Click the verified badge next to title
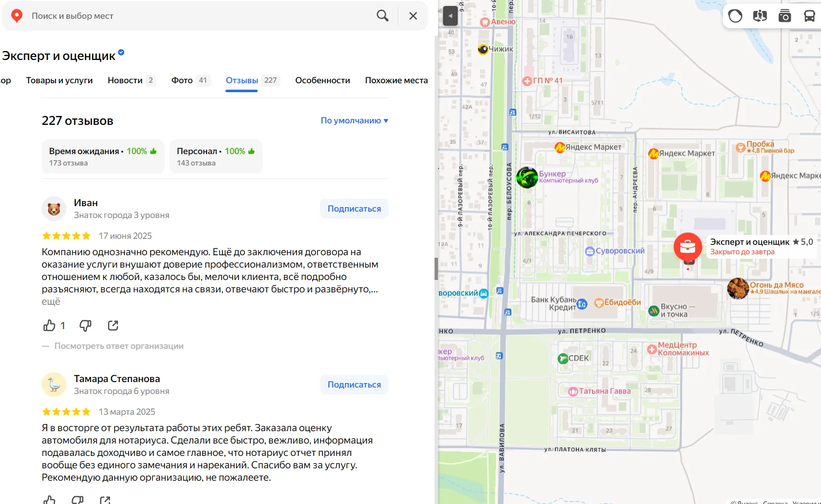 [121, 52]
